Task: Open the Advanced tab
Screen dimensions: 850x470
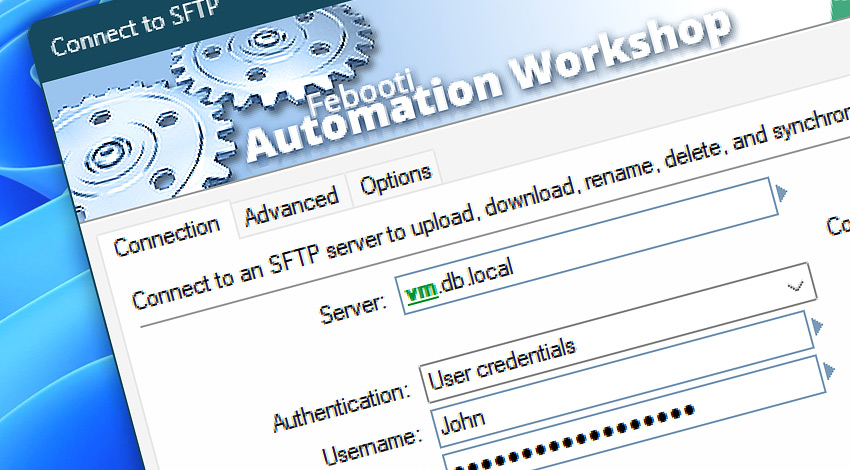Action: tap(292, 208)
